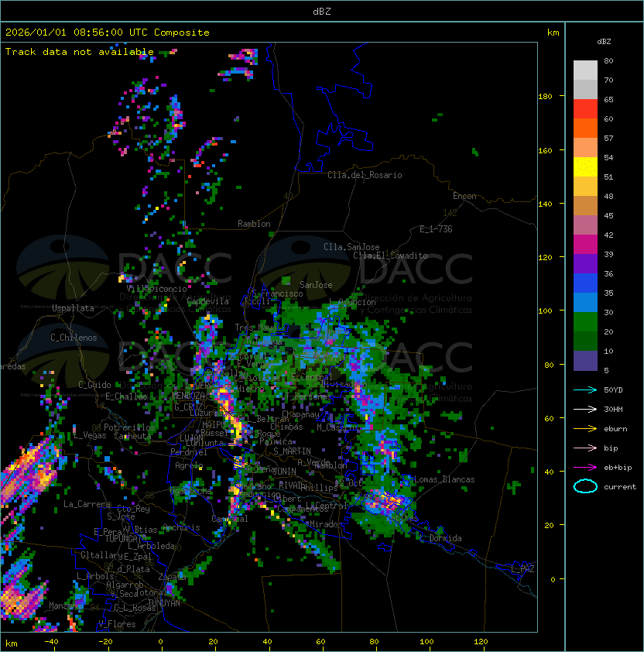Click the cyan 50YD arrow in legend
644x652 pixels.
(585, 389)
